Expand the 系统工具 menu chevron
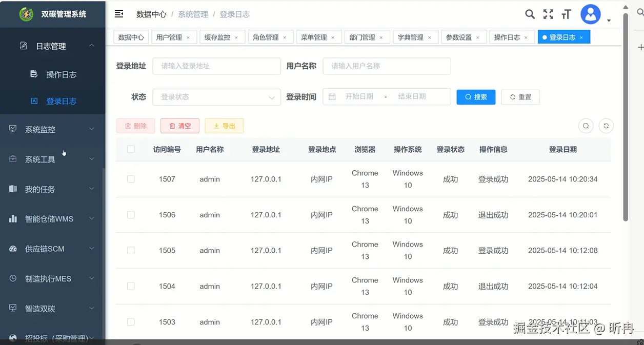The height and width of the screenshot is (345, 644). (x=92, y=159)
